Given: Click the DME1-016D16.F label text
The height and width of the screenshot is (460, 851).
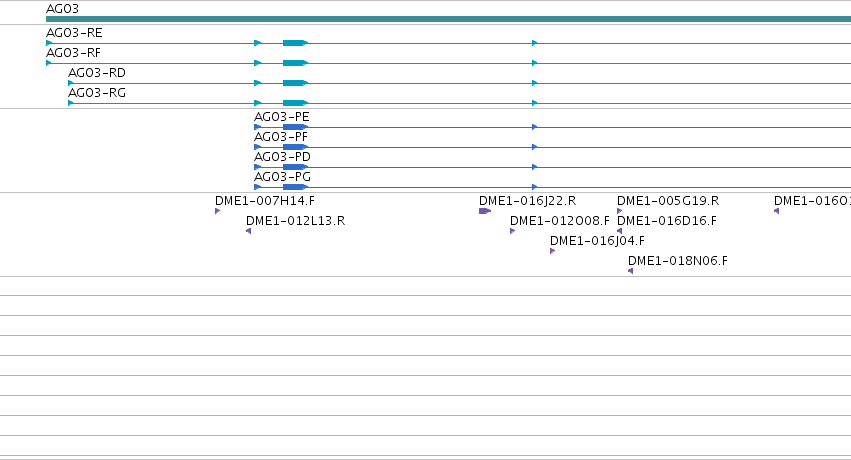Looking at the screenshot, I should 667,221.
